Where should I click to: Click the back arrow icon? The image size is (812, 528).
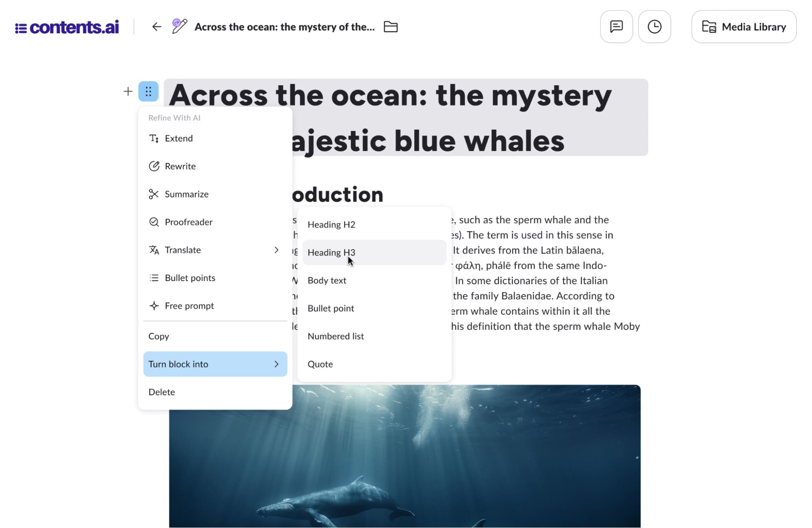(156, 27)
